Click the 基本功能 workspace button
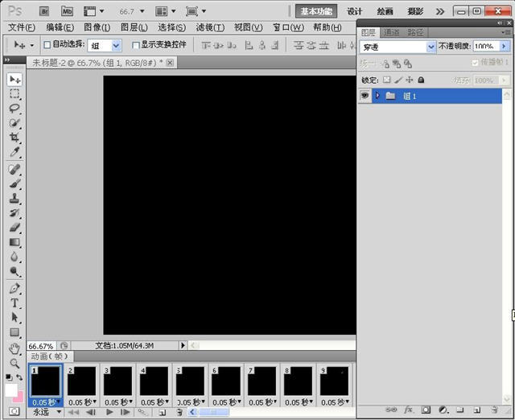The width and height of the screenshot is (515, 420). [316, 11]
